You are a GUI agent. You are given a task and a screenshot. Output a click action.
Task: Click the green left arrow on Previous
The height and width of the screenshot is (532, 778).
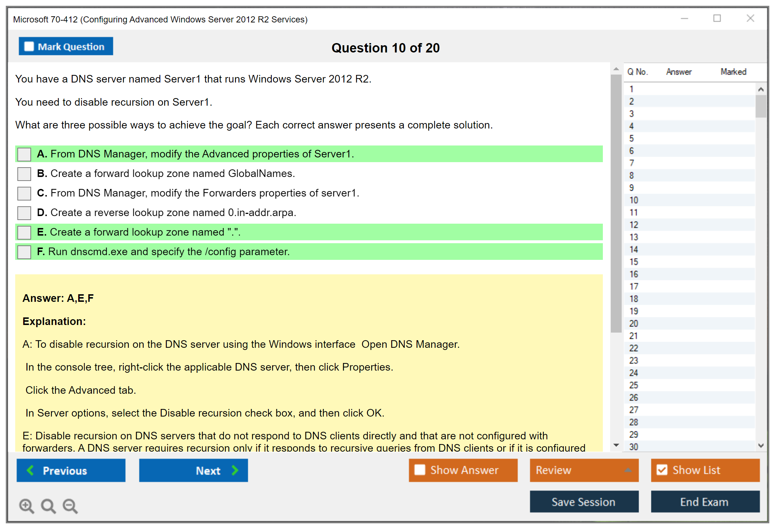click(x=31, y=470)
